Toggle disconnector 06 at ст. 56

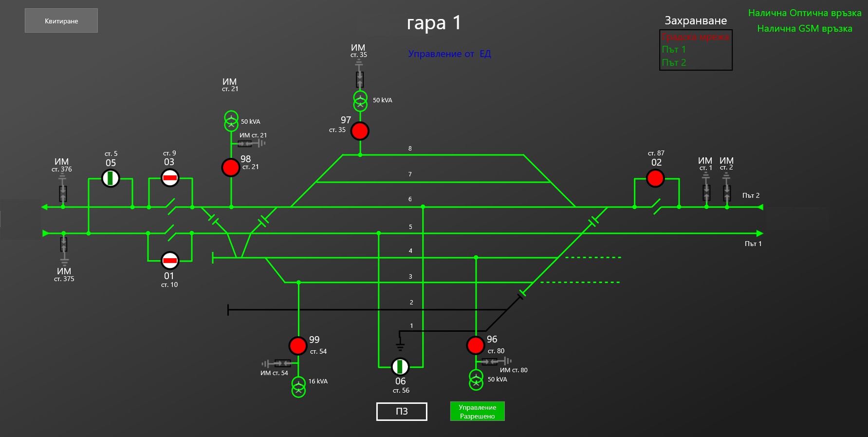400,366
